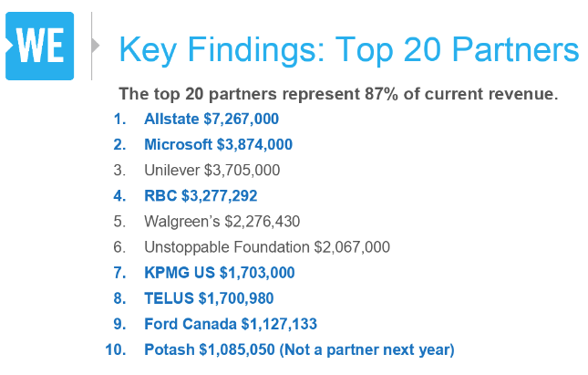The height and width of the screenshot is (375, 588).
Task: Click the 87% of current revenue subtitle
Action: point(338,94)
